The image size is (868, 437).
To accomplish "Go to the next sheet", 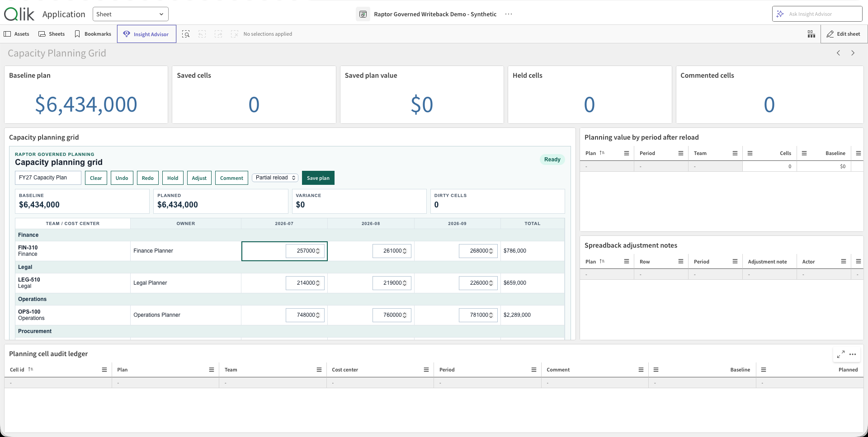I will coord(853,53).
